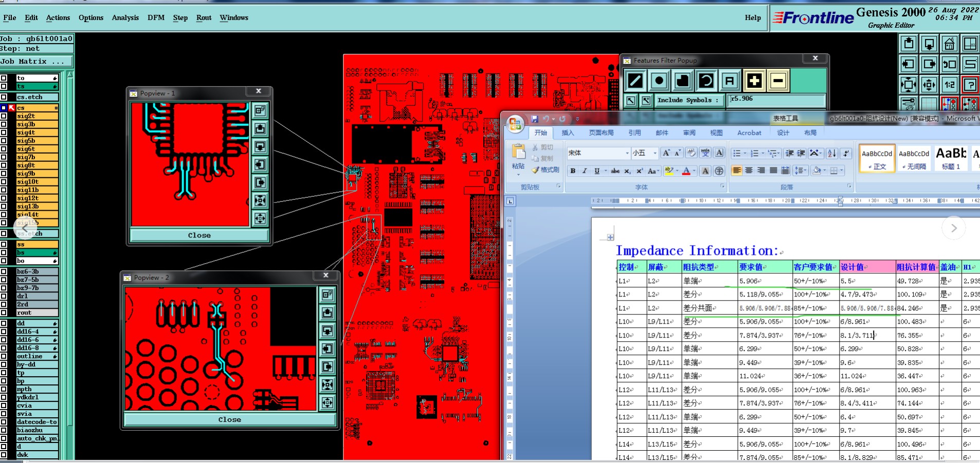980x463 pixels.
Task: Open text highlight color dropdown arrow
Action: pos(677,171)
